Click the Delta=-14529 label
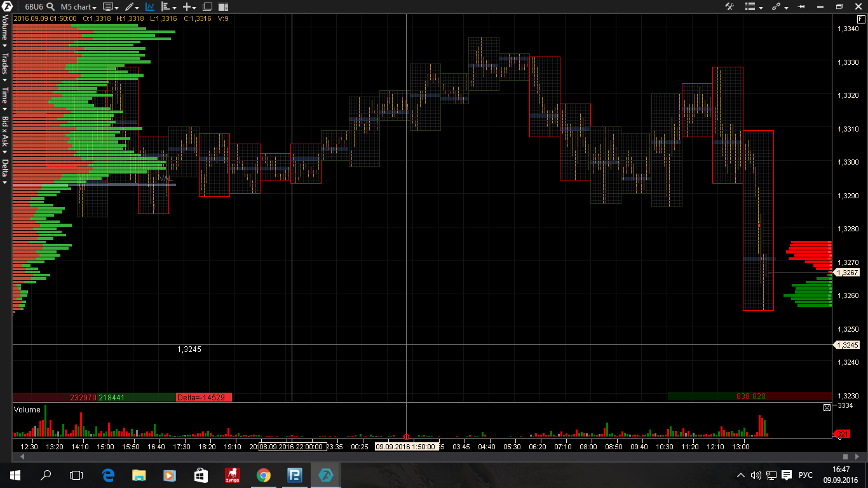This screenshot has height=488, width=868. point(204,397)
